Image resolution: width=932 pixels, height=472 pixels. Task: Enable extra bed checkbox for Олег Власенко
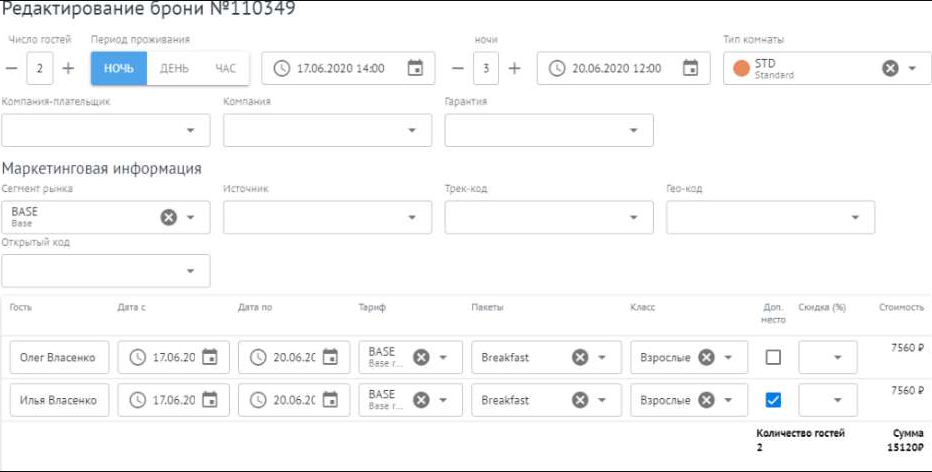pyautogui.click(x=773, y=357)
